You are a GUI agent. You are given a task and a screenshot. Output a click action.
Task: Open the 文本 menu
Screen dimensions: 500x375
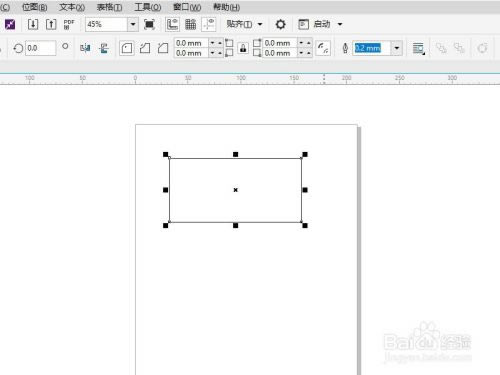pos(72,7)
